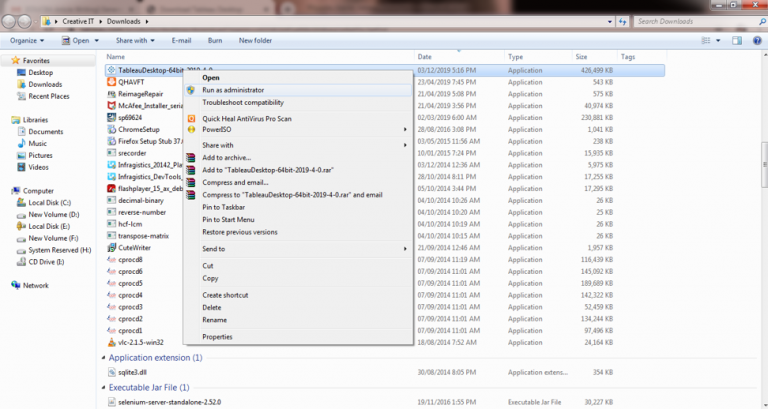
Task: Click the QHAVFT orange file icon
Action: click(x=111, y=82)
